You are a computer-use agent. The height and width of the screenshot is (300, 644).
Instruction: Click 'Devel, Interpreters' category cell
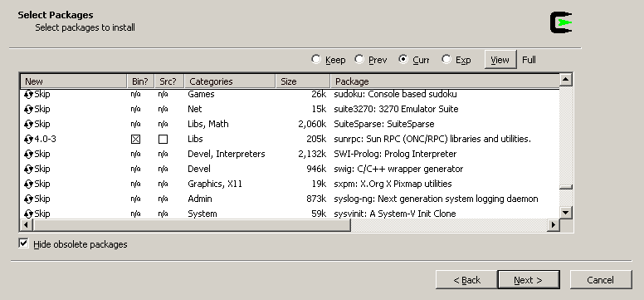227,154
